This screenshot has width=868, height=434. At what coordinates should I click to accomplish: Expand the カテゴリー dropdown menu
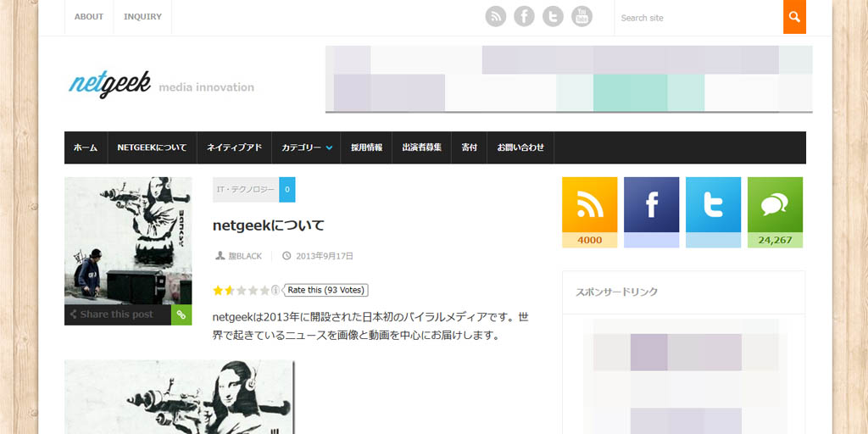pos(306,147)
